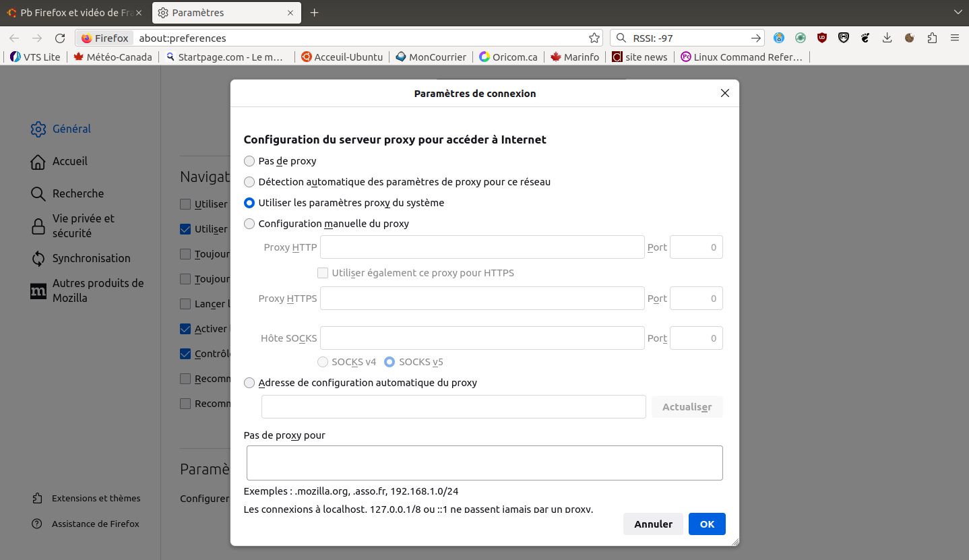Open Assistance de Firefox link
The height and width of the screenshot is (560, 969).
86,524
